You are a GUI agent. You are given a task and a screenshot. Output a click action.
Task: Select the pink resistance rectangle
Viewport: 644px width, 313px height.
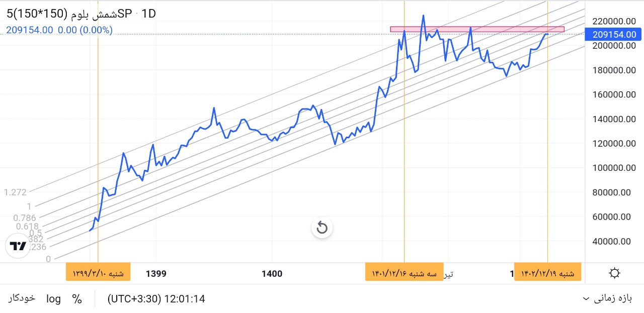tap(477, 29)
